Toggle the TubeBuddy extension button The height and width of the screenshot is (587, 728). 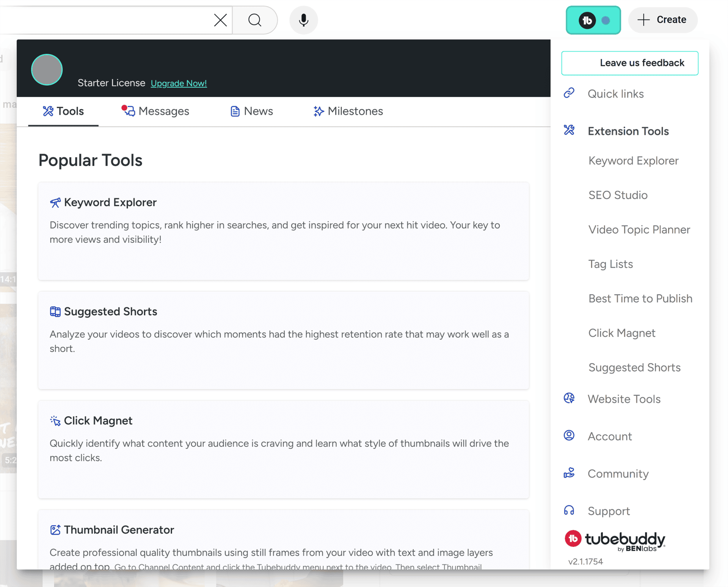[593, 20]
